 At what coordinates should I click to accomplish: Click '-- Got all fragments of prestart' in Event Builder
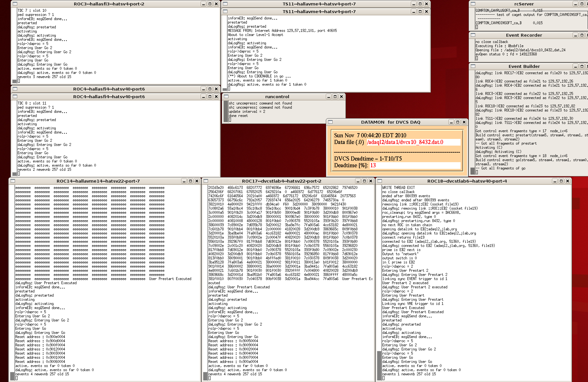[x=506, y=143]
